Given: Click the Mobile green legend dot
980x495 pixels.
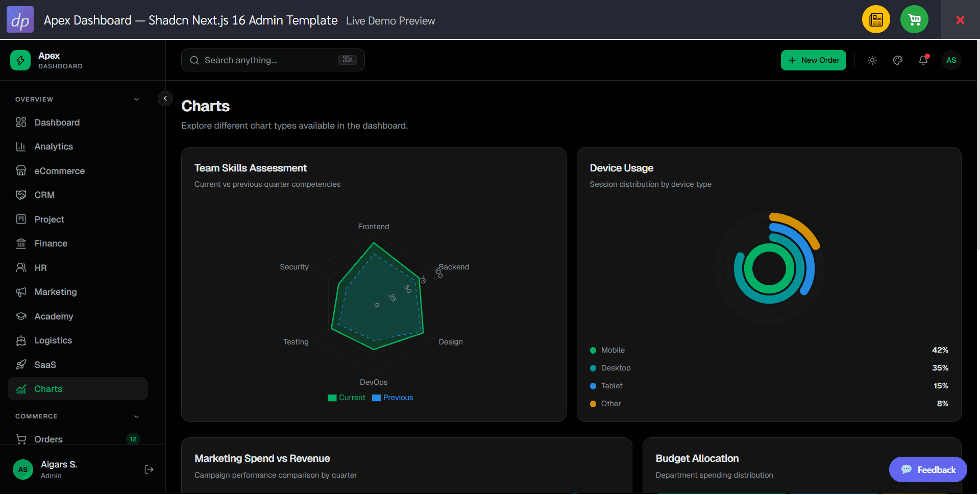Looking at the screenshot, I should pos(593,350).
